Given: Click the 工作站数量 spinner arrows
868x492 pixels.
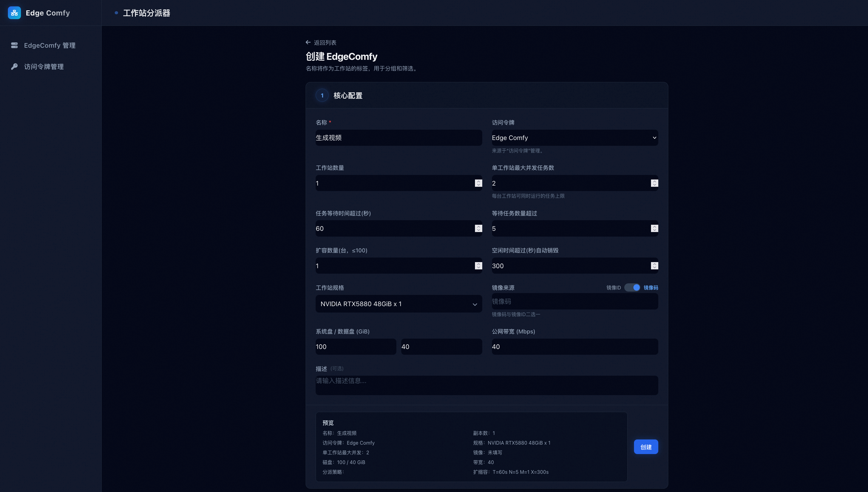Looking at the screenshot, I should [x=478, y=183].
